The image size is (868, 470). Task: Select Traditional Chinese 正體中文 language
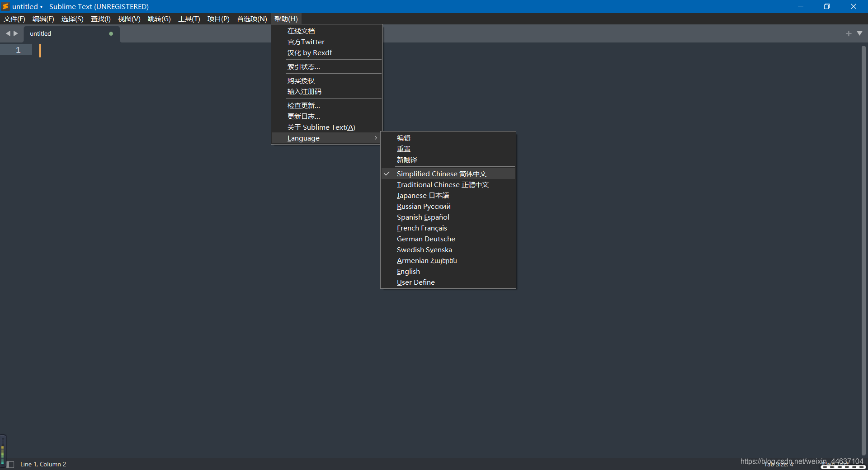tap(448, 184)
